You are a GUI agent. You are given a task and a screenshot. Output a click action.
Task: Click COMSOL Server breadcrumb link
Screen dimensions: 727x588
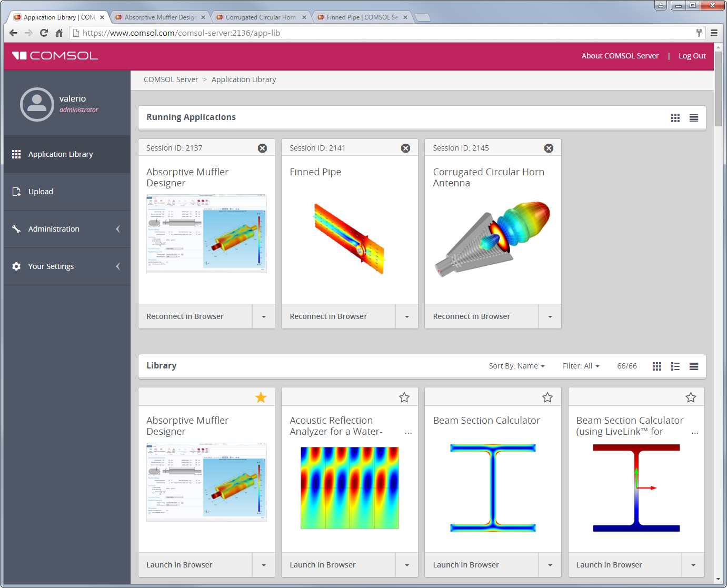tap(171, 79)
